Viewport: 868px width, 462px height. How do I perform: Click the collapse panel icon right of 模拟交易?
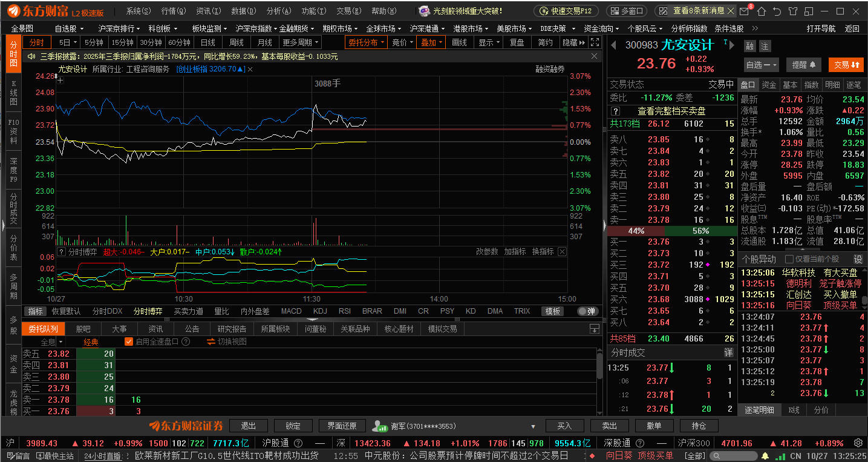pos(594,329)
